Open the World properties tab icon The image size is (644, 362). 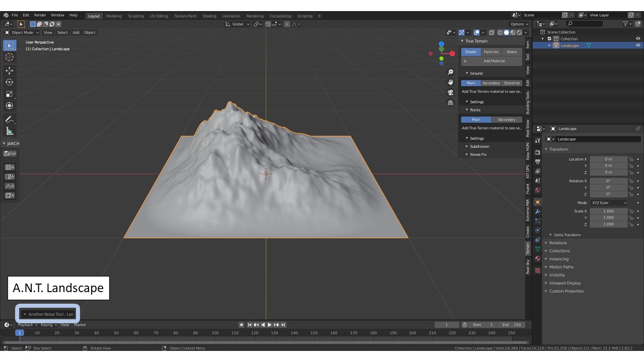click(x=537, y=190)
